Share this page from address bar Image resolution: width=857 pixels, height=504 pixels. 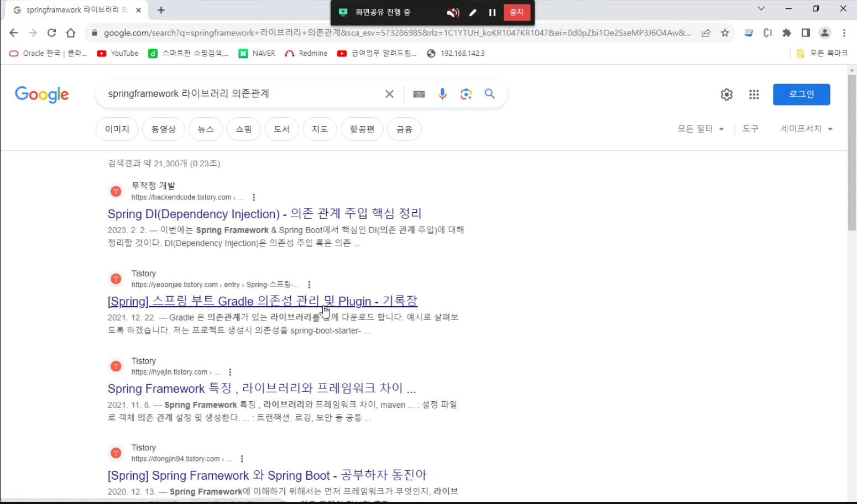tap(706, 33)
